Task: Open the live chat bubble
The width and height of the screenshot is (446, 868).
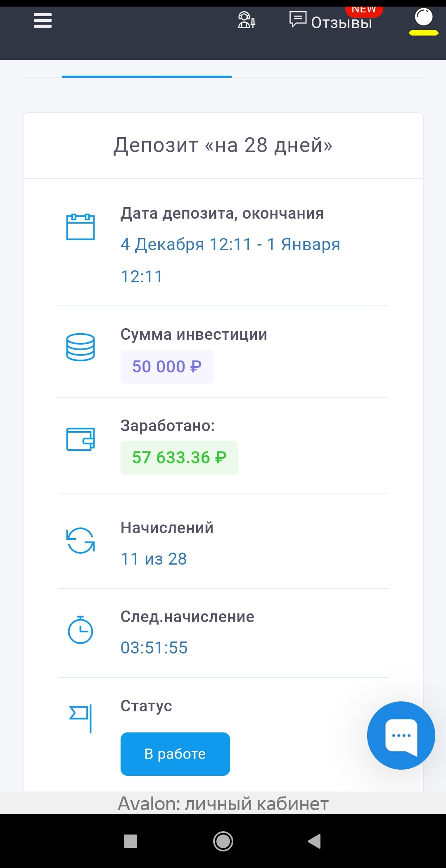Action: click(x=401, y=736)
